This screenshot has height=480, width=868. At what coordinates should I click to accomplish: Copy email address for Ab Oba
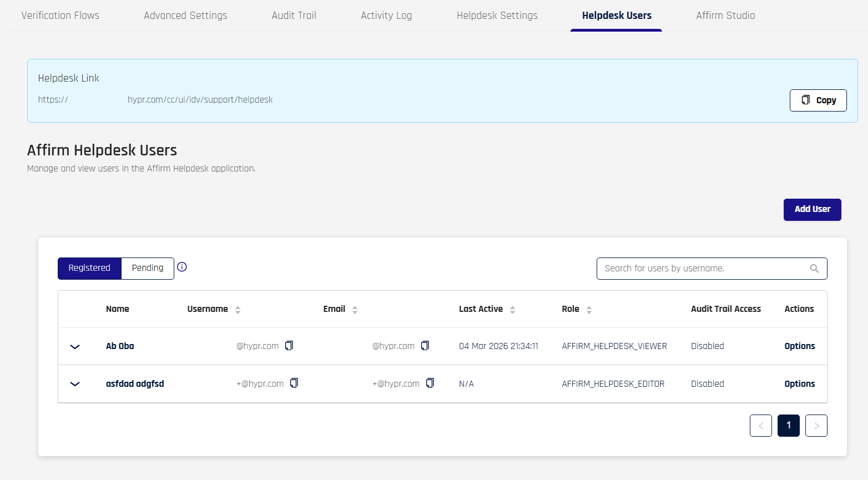[425, 346]
